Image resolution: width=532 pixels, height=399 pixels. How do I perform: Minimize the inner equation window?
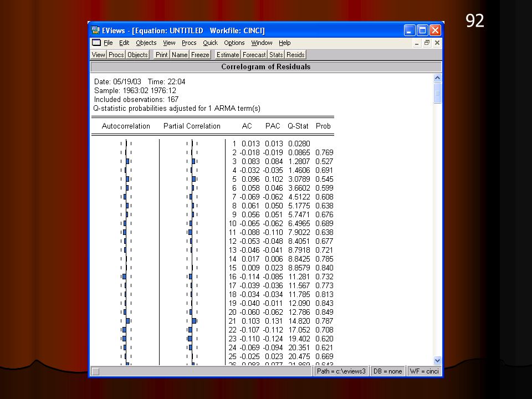[417, 43]
